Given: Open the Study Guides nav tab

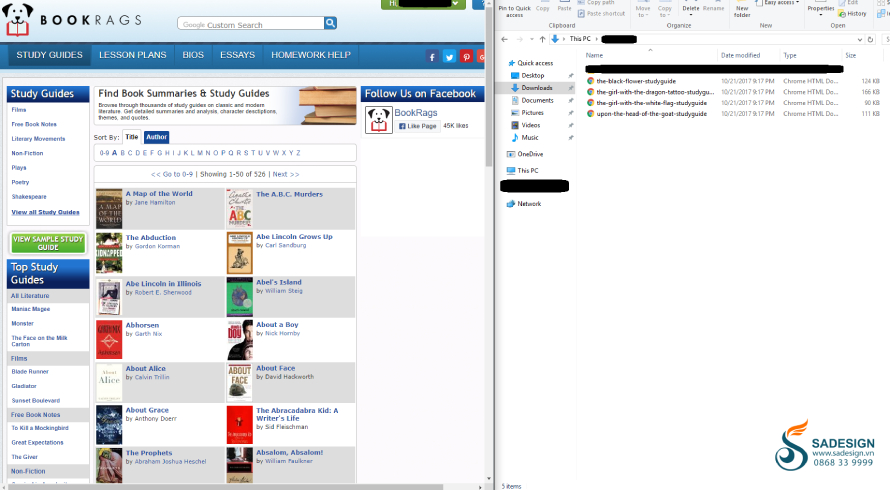Looking at the screenshot, I should click(49, 55).
